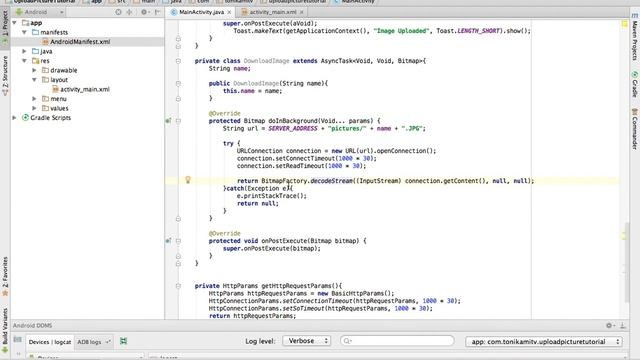Open the app filter dropdown for com.tonikamitv.uploadpicturetutorial

(544, 341)
